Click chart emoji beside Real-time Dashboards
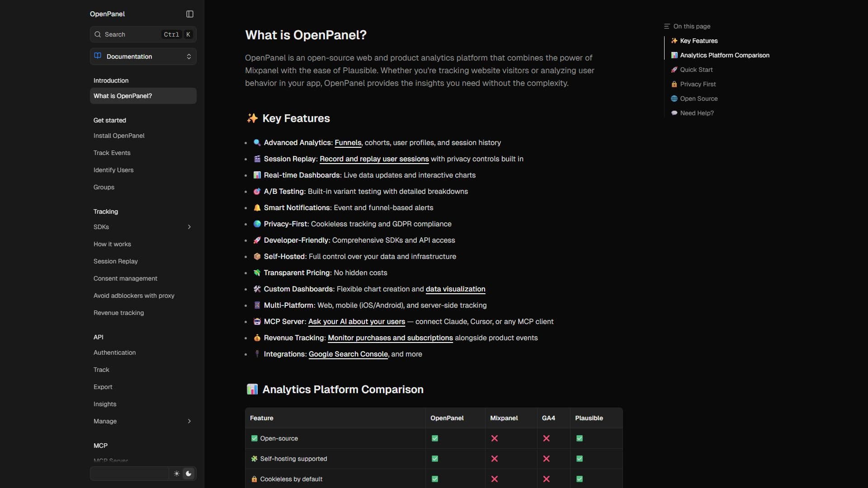The height and width of the screenshot is (488, 868). (257, 175)
